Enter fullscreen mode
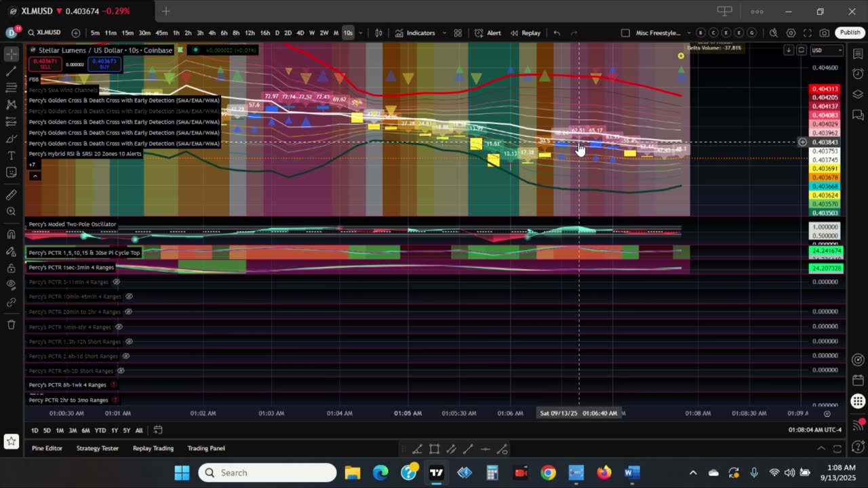868x488 pixels. [808, 33]
